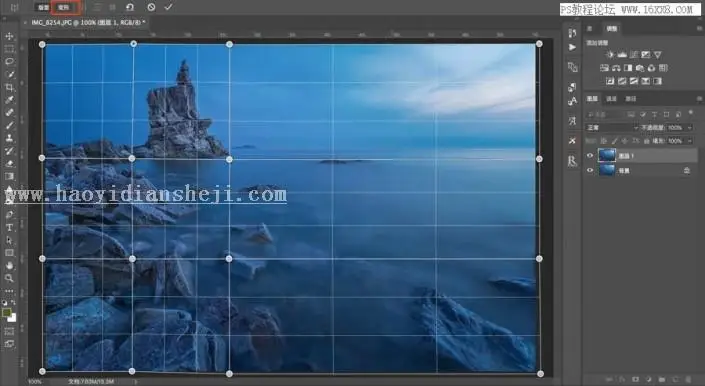The image size is (705, 386).
Task: Select the Type tool
Action: coord(9,227)
